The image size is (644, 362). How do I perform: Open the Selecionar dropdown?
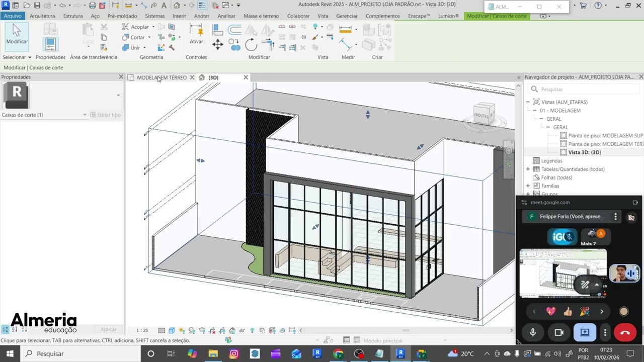[17, 57]
